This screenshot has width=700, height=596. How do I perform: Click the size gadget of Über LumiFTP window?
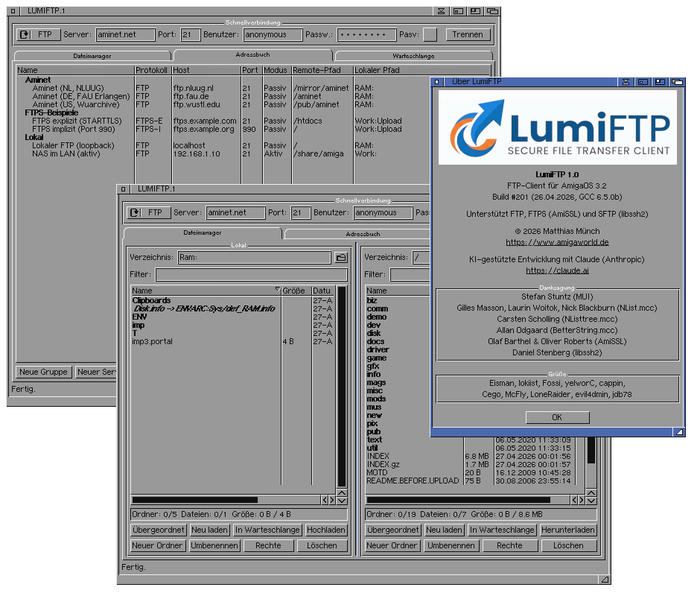(x=679, y=432)
